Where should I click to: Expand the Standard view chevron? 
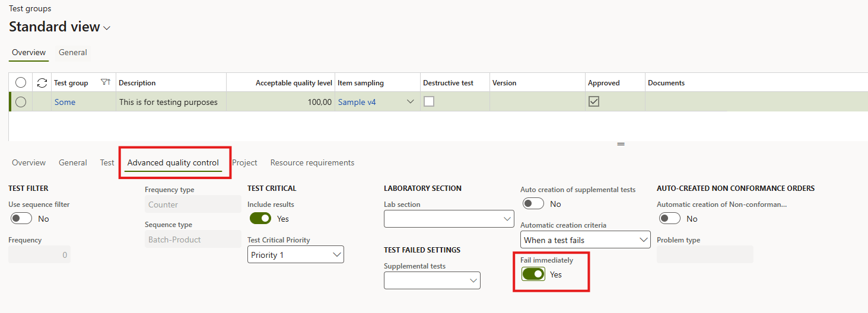click(x=107, y=28)
